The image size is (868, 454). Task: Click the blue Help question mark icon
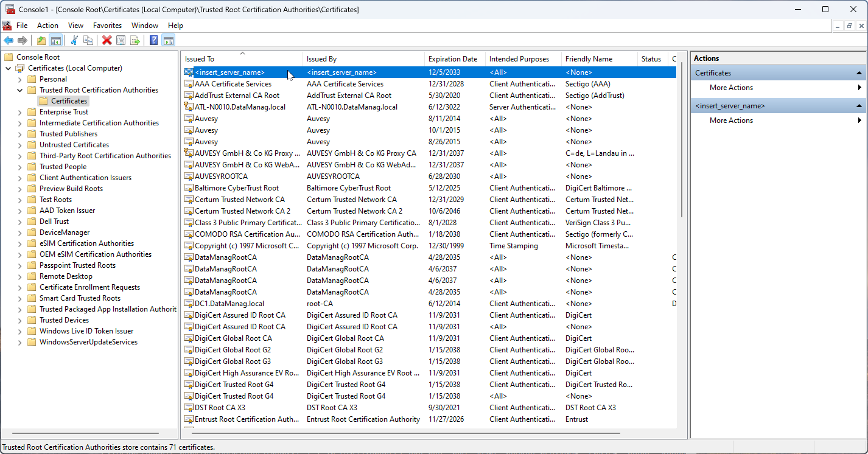(x=153, y=41)
